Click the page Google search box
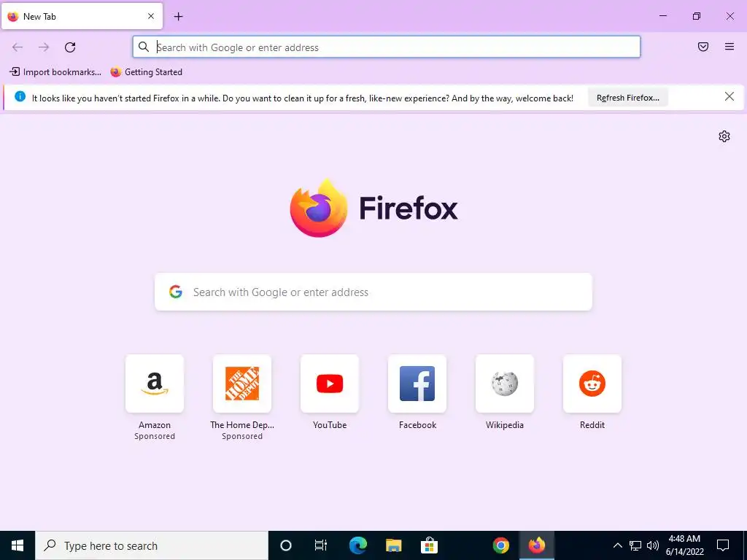Viewport: 747px width, 560px height. (x=373, y=292)
